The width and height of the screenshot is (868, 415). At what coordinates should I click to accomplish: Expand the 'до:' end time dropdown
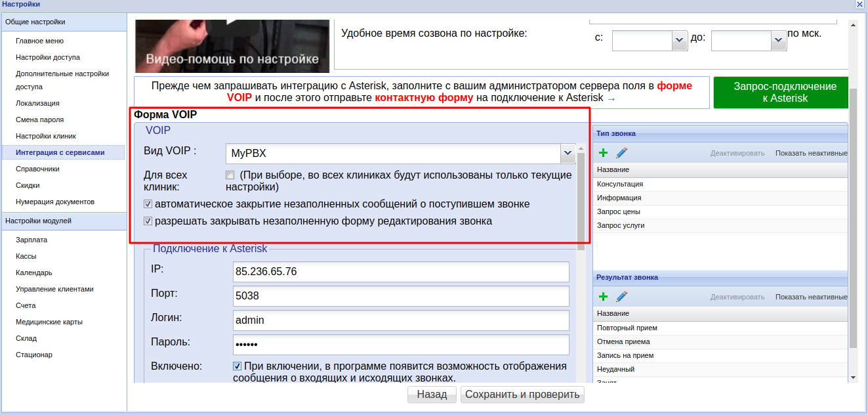pos(778,41)
